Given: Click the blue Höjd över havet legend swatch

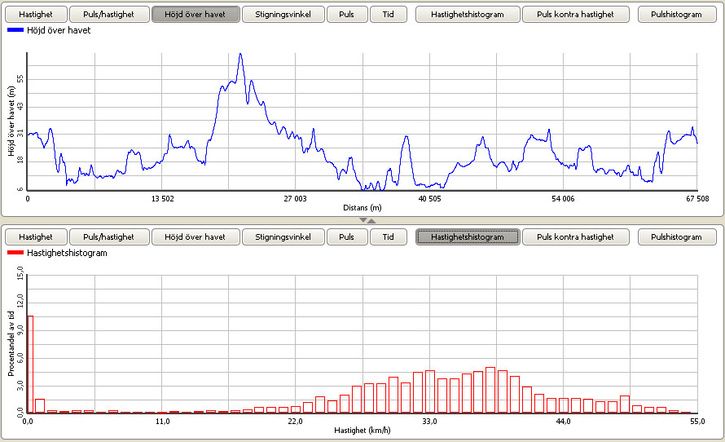Looking at the screenshot, I should [15, 30].
